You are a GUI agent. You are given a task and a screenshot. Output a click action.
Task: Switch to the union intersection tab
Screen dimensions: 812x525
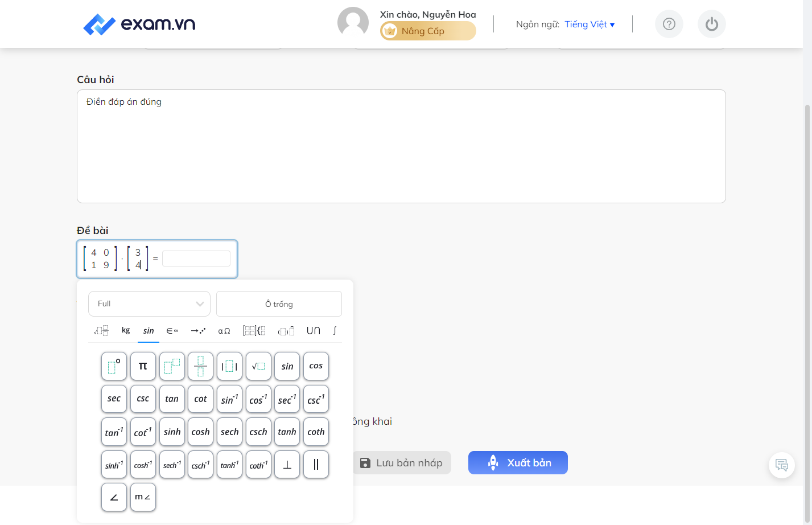tap(314, 330)
